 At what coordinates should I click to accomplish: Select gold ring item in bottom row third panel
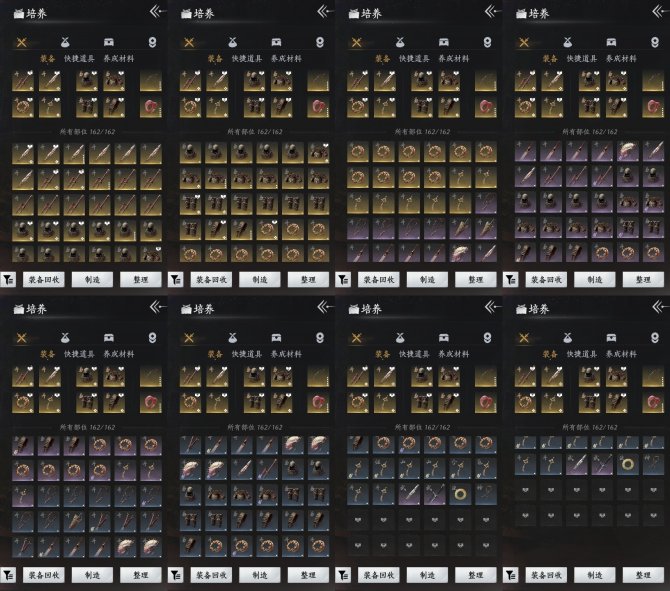coord(460,494)
